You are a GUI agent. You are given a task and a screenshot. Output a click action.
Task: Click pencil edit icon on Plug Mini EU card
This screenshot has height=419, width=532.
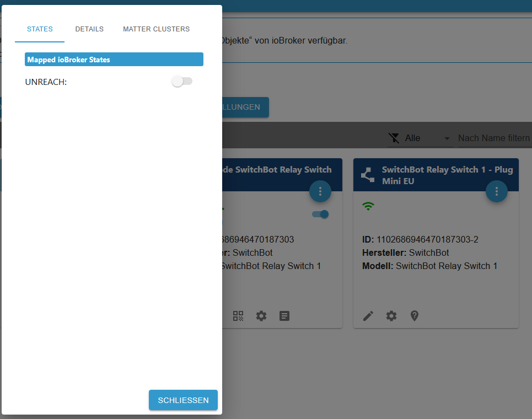coord(368,316)
